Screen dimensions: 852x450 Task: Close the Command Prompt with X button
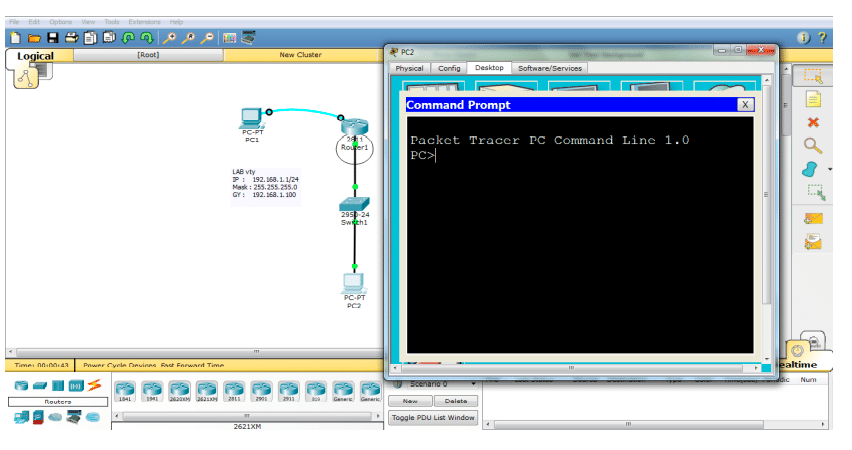point(745,104)
